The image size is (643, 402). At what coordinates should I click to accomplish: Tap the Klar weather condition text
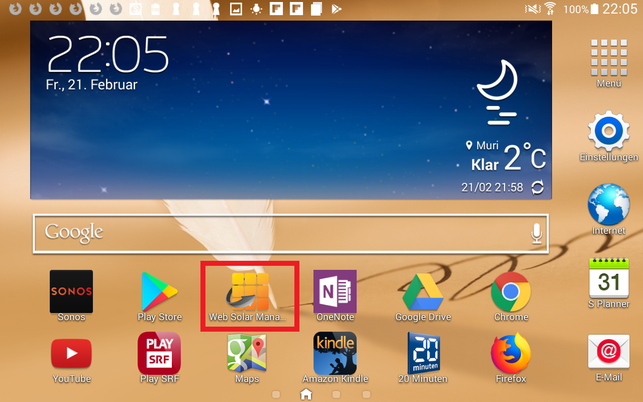(485, 164)
